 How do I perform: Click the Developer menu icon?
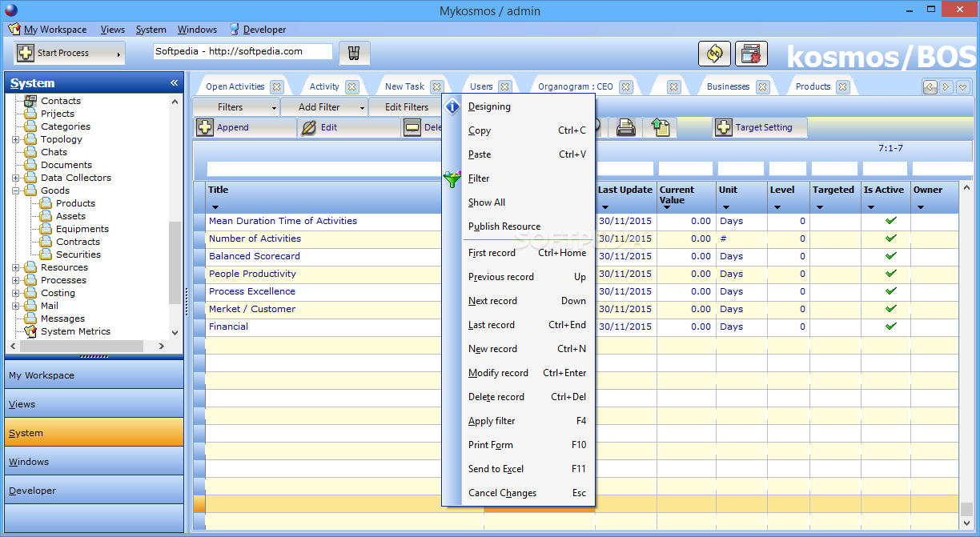235,29
